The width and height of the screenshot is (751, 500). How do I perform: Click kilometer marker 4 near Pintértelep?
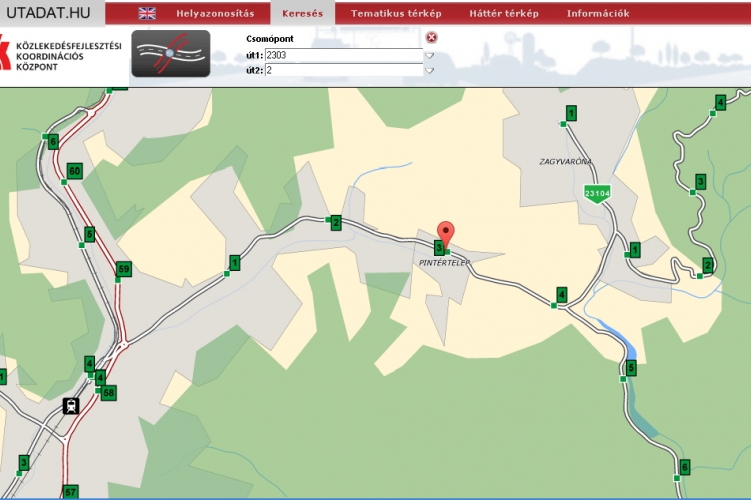(562, 294)
